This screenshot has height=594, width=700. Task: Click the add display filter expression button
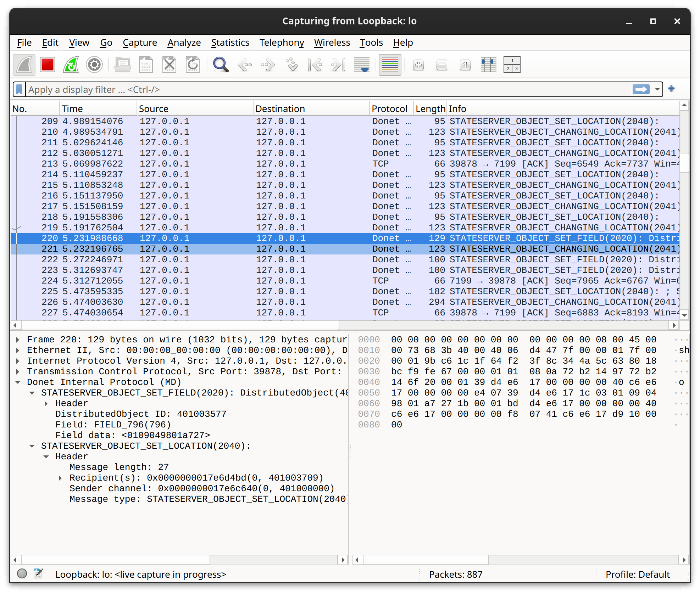click(x=672, y=89)
